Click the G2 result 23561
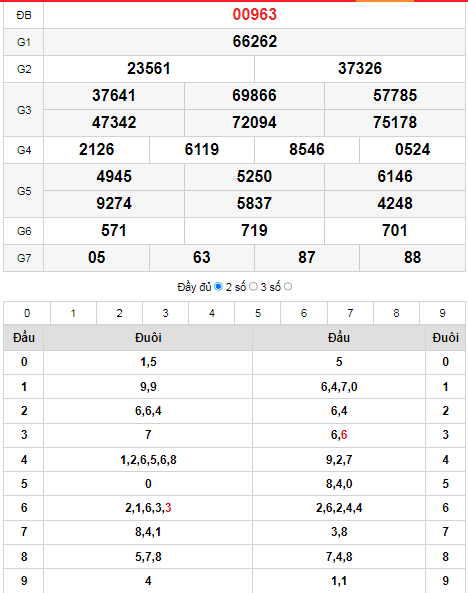Screen dimensions: 468x593 pyautogui.click(x=149, y=68)
